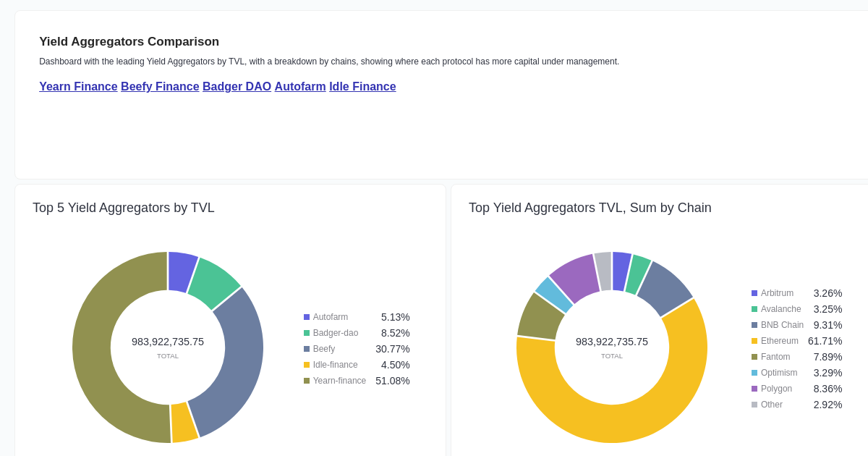Toggle the Ethereum series in the chain legend

[778, 341]
